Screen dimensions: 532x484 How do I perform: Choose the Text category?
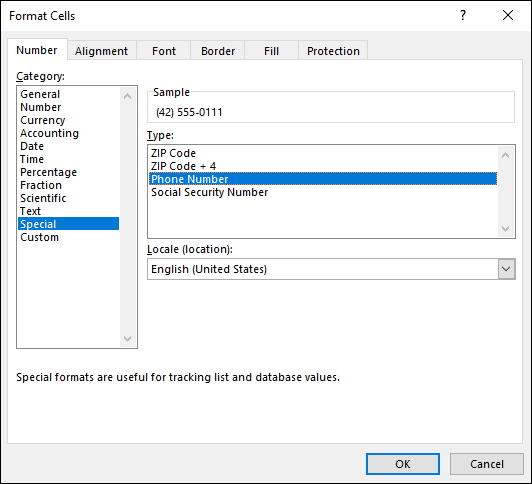(68, 211)
